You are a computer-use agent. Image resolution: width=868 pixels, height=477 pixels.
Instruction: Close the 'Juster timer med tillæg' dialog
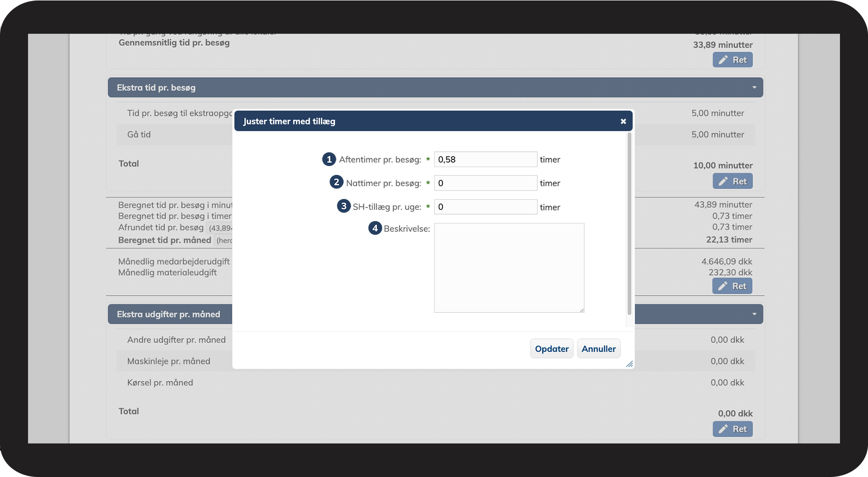click(623, 121)
